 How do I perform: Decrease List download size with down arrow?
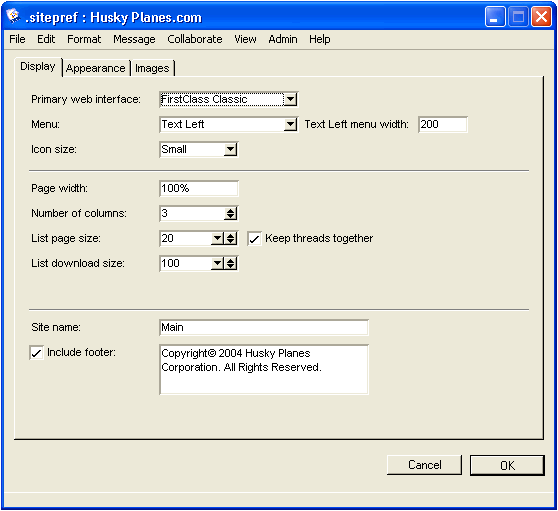click(x=231, y=267)
